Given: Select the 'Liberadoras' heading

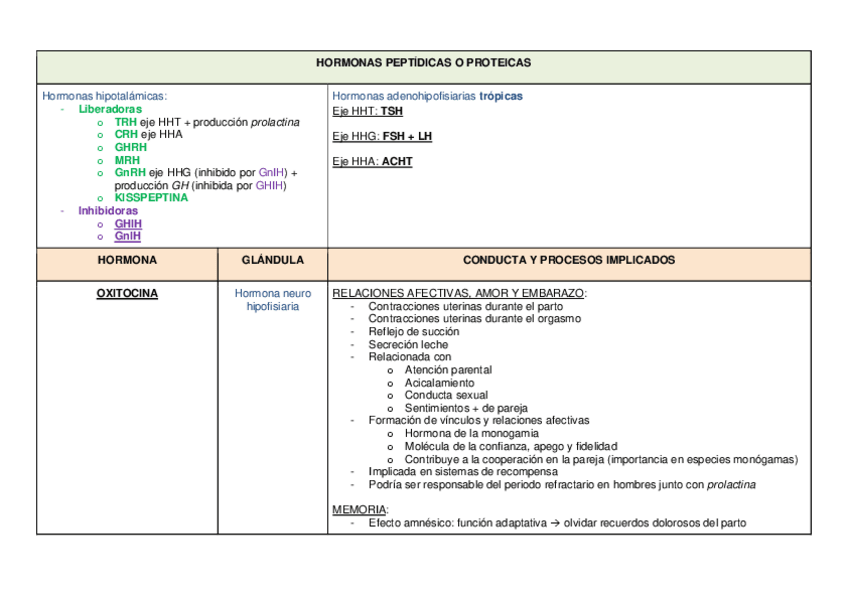Looking at the screenshot, I should [x=110, y=109].
